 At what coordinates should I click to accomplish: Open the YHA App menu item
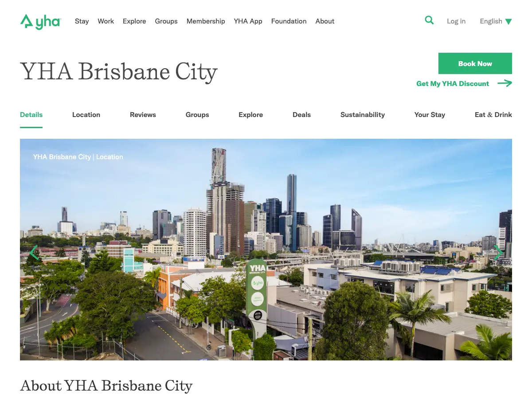[x=248, y=21]
